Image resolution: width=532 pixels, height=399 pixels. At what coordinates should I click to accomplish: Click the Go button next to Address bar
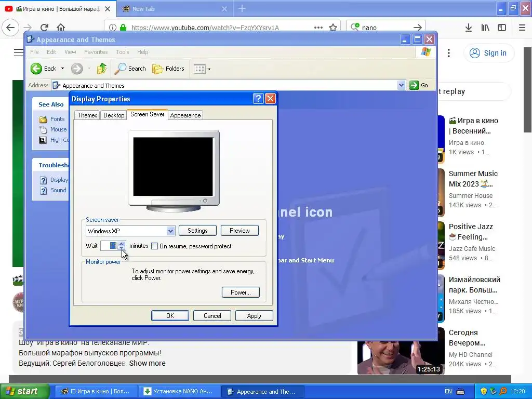click(419, 85)
